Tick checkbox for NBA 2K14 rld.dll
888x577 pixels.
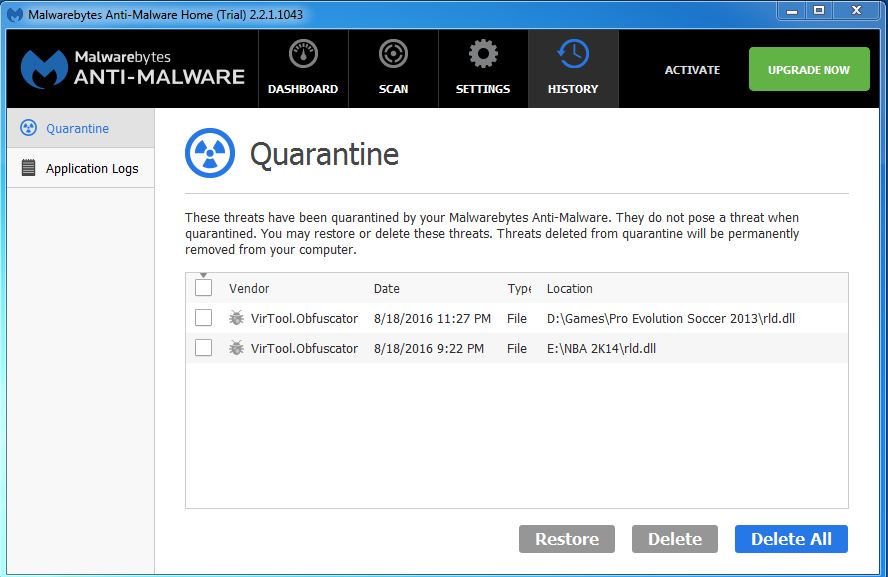[x=204, y=348]
